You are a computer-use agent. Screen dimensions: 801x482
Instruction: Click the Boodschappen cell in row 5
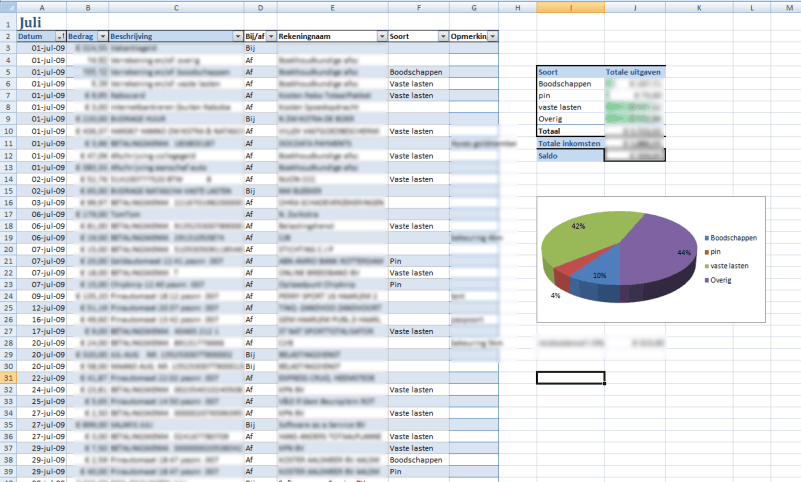[x=419, y=72]
